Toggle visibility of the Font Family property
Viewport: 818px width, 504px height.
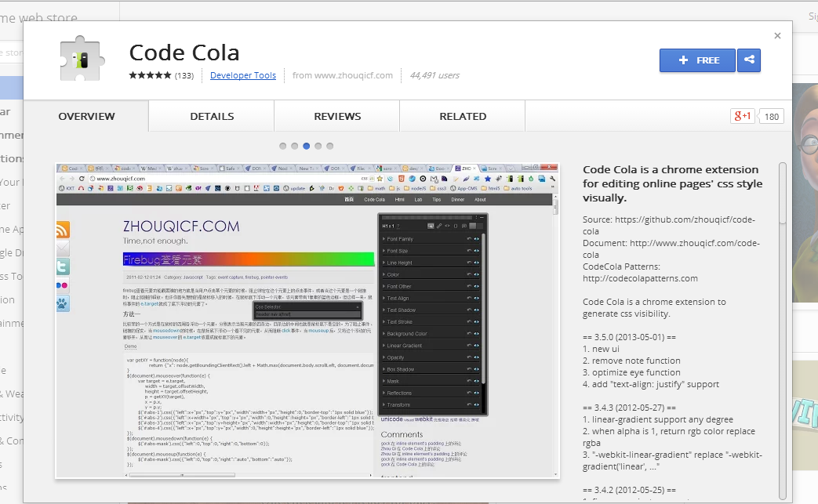coord(477,238)
